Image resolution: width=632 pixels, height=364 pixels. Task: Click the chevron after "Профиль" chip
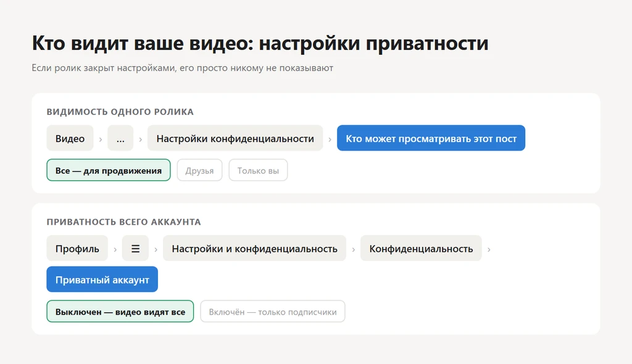point(115,249)
